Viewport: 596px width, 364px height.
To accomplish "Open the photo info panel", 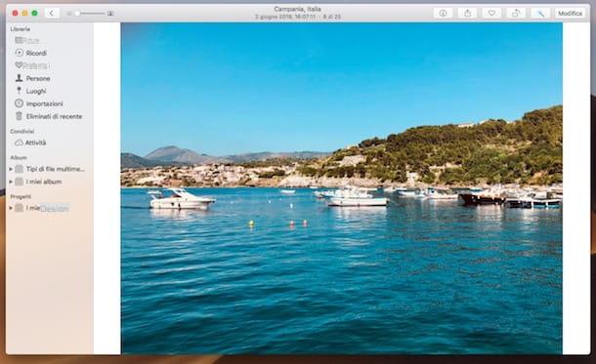I will point(443,14).
